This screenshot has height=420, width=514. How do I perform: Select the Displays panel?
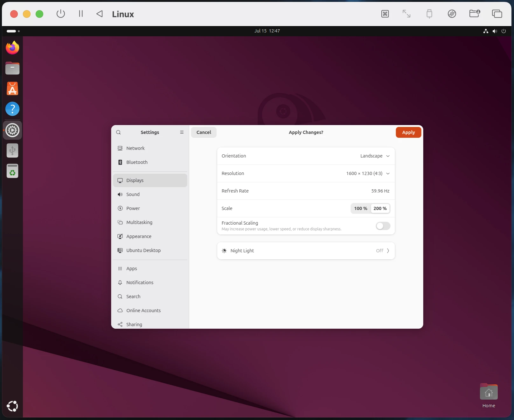tap(150, 180)
